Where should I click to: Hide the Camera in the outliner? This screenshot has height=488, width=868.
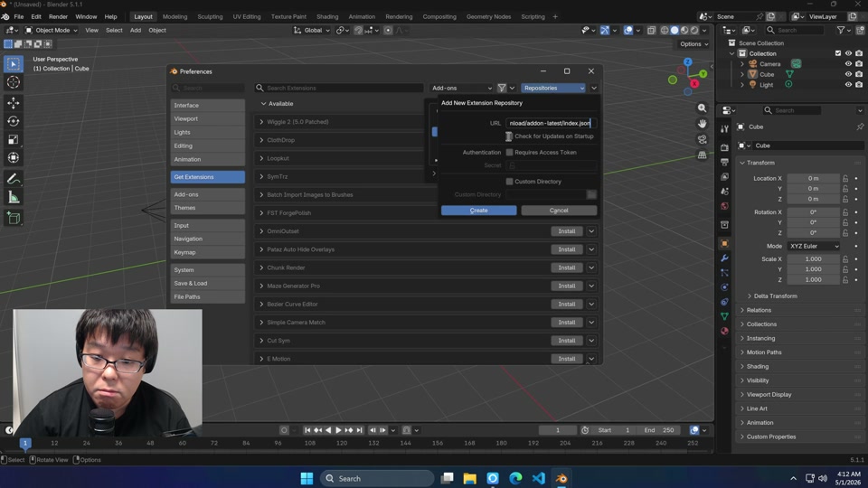coord(848,64)
